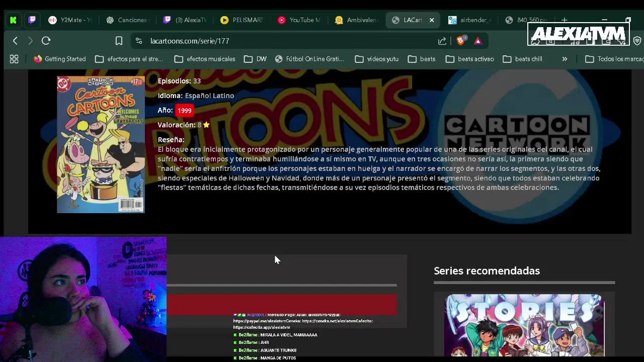Go forward to the next page
The image size is (644, 362).
point(30,41)
